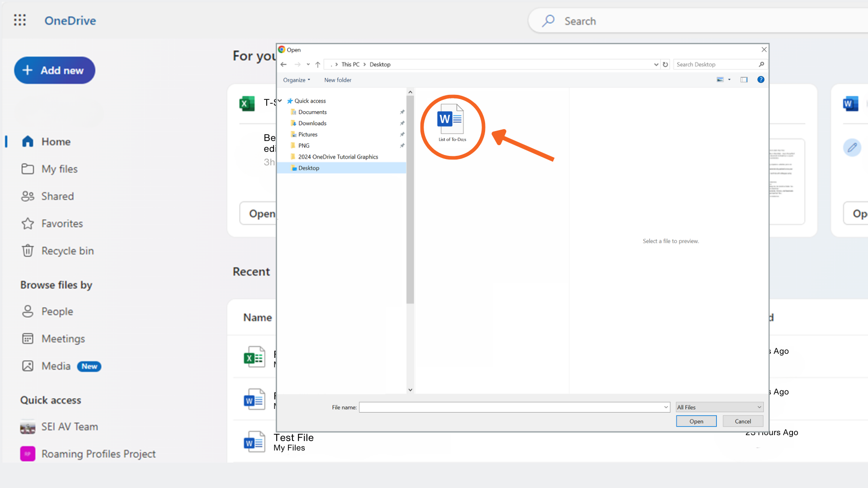The width and height of the screenshot is (868, 488).
Task: Open the Microsoft 365 app launcher grid
Action: pyautogui.click(x=20, y=20)
